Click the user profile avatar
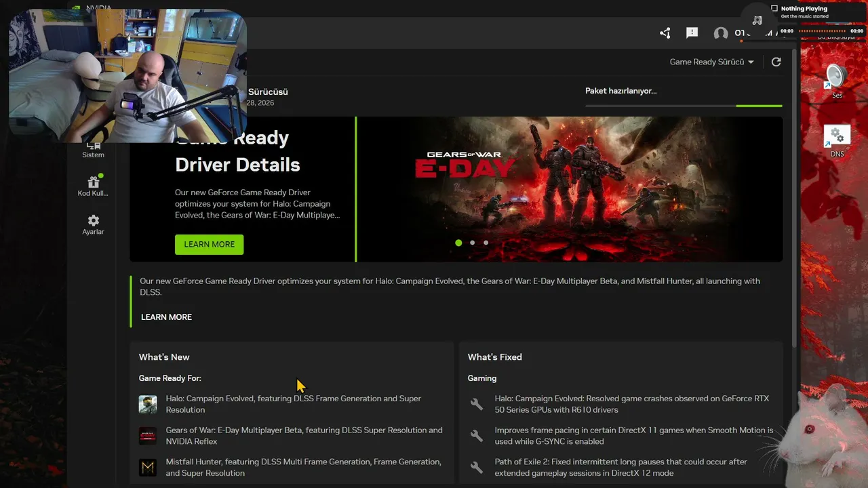Image resolution: width=868 pixels, height=488 pixels. coord(721,34)
